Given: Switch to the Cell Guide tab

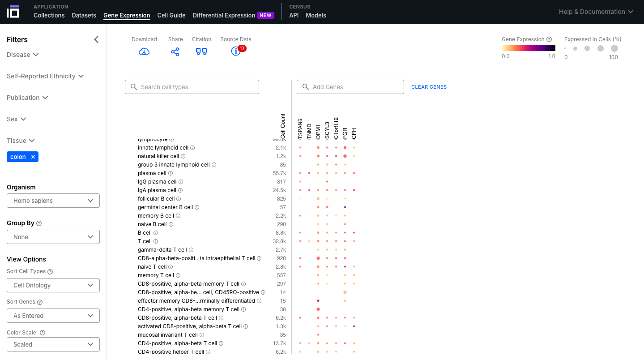Looking at the screenshot, I should [171, 15].
